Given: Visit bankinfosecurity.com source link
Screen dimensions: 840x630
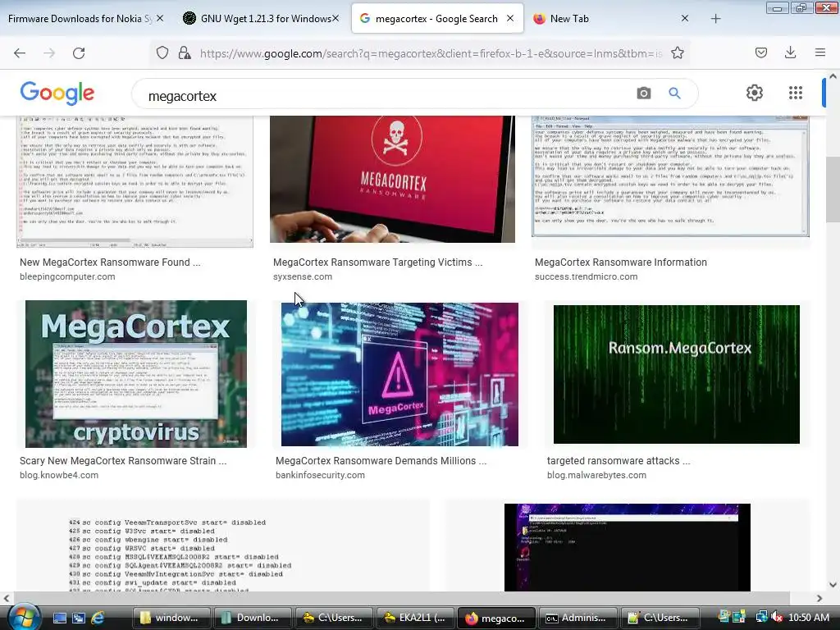Looking at the screenshot, I should 321,475.
